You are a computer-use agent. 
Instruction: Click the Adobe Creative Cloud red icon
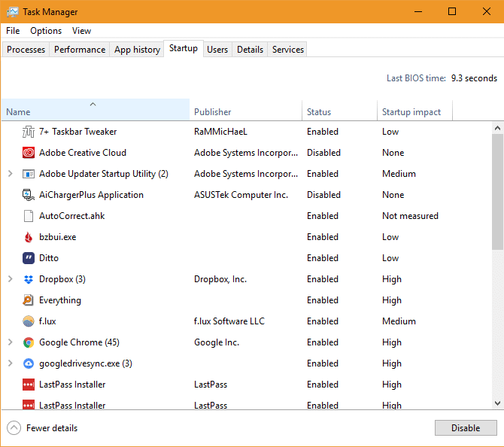pyautogui.click(x=29, y=153)
